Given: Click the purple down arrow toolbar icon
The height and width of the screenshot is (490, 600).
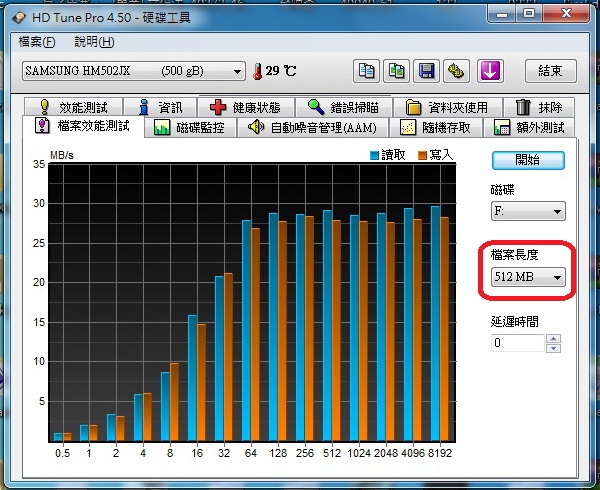Looking at the screenshot, I should coord(490,71).
